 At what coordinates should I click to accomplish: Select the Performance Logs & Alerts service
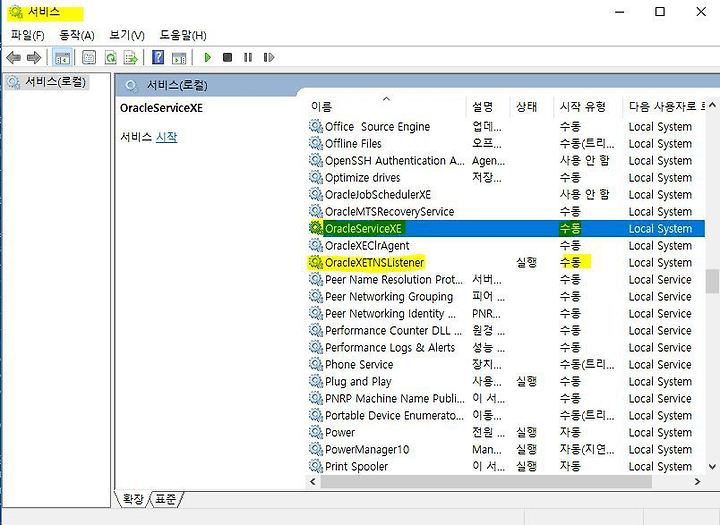click(506, 347)
